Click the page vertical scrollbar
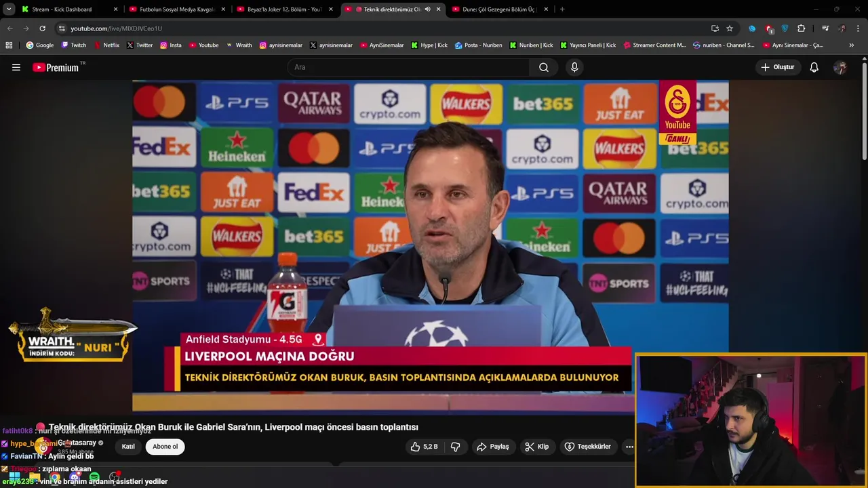 865,112
